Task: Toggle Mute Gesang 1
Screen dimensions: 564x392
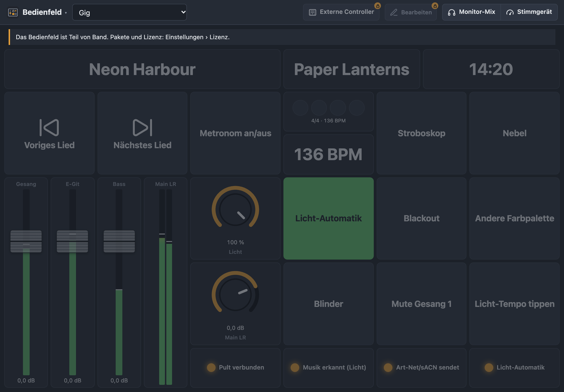Action: point(421,304)
